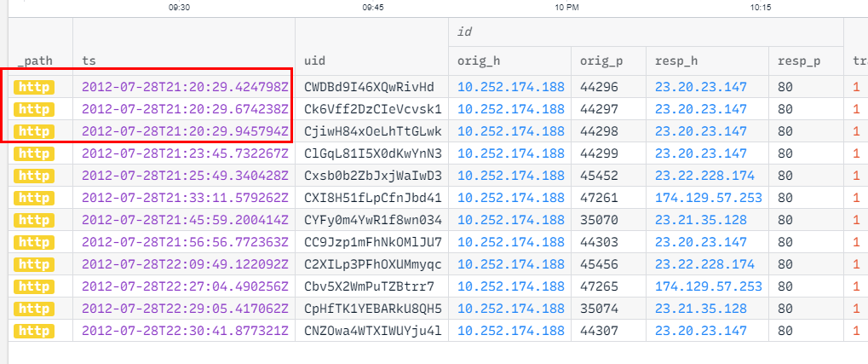The height and width of the screenshot is (364, 868).
Task: Select http tag in row with uid CWDBd9I46XQwRivHd
Action: click(34, 87)
